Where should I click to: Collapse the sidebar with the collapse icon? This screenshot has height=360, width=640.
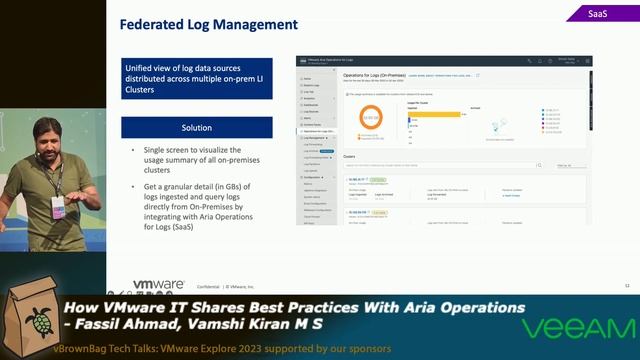click(334, 70)
